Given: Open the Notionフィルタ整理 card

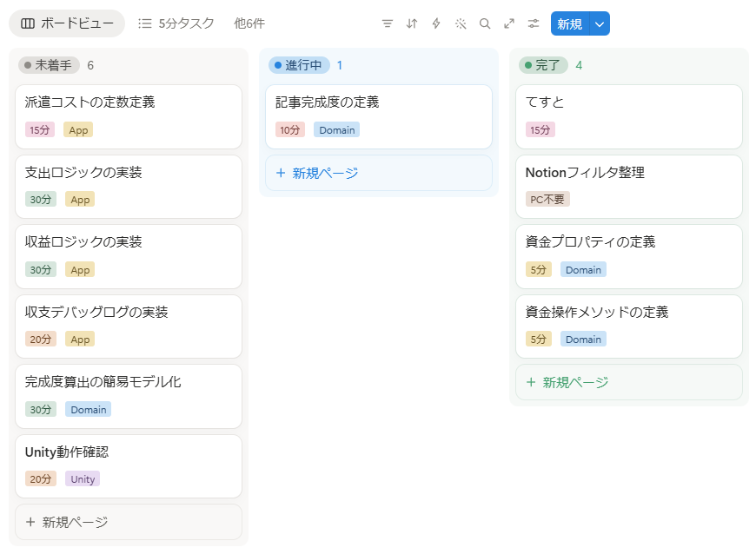Looking at the screenshot, I should (629, 187).
